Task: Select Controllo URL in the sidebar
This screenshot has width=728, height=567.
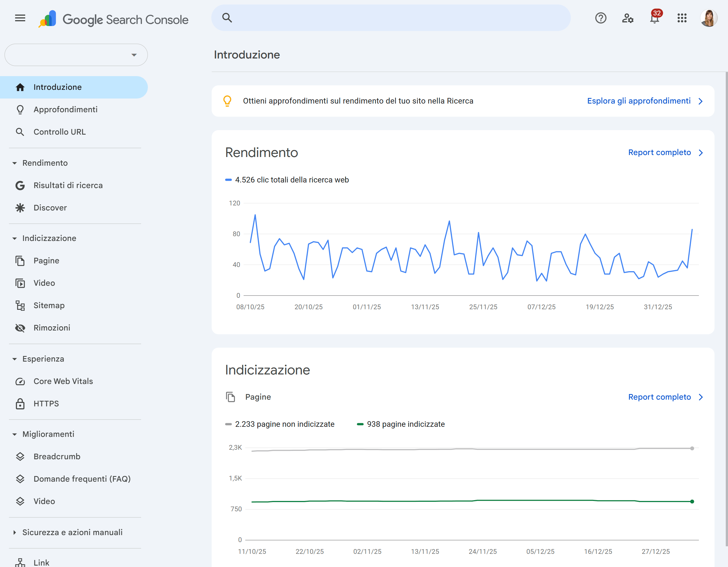Action: (x=59, y=132)
